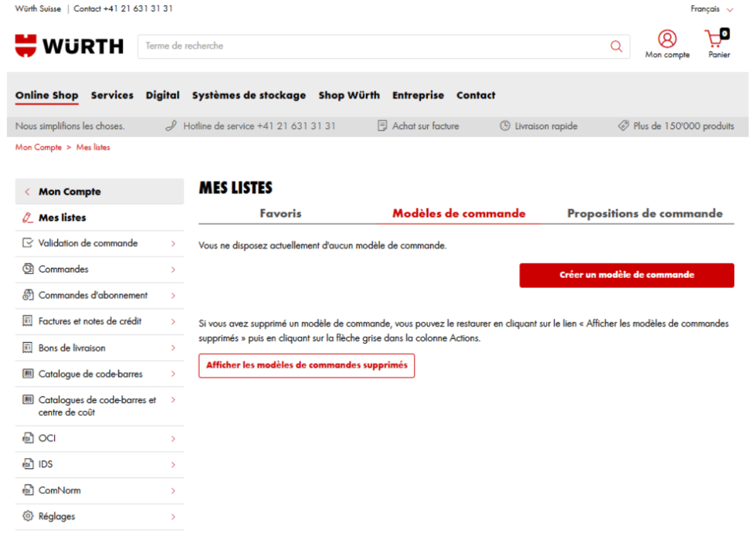Click the Validation de commande checkbox icon
The image size is (756, 540).
point(27,243)
